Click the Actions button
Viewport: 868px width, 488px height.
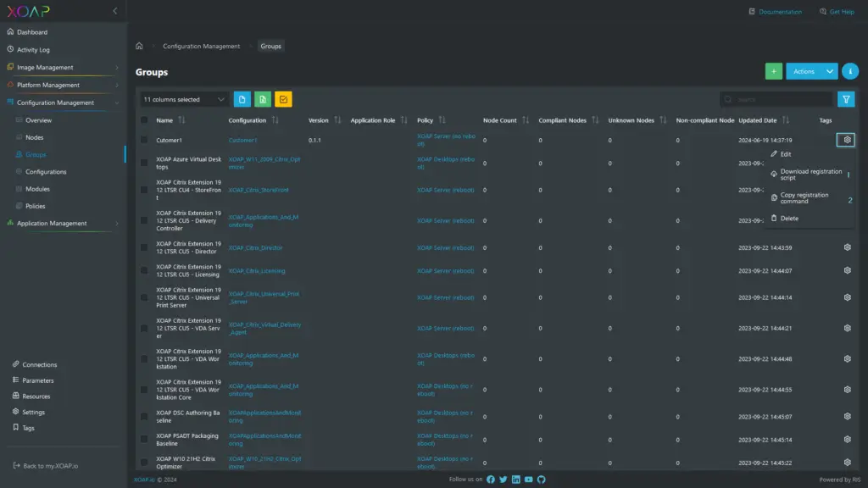(x=804, y=71)
